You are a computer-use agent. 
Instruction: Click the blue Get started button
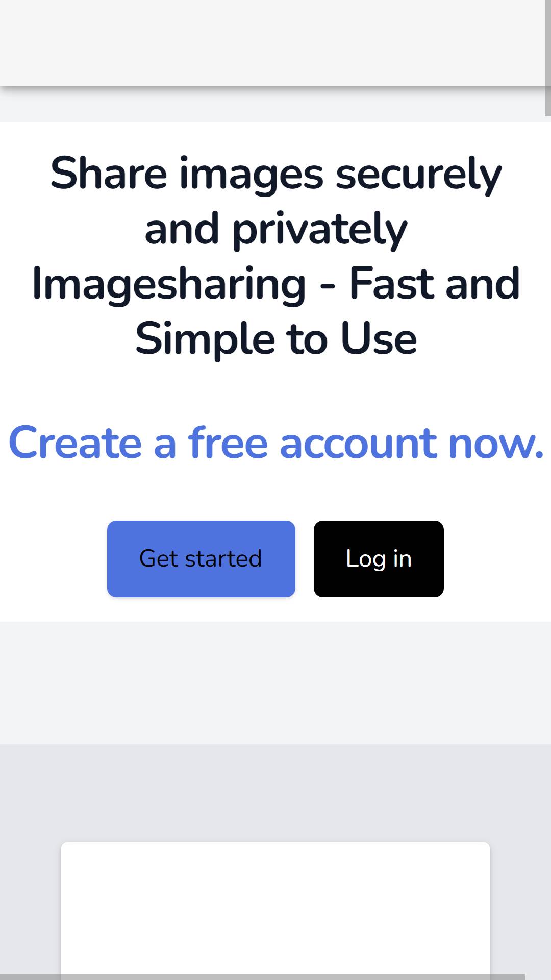(201, 559)
